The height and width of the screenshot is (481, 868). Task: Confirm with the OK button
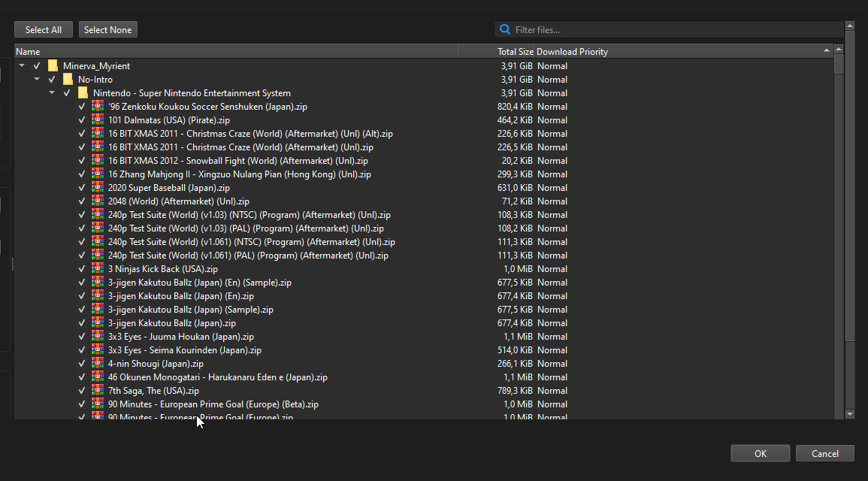pyautogui.click(x=760, y=453)
